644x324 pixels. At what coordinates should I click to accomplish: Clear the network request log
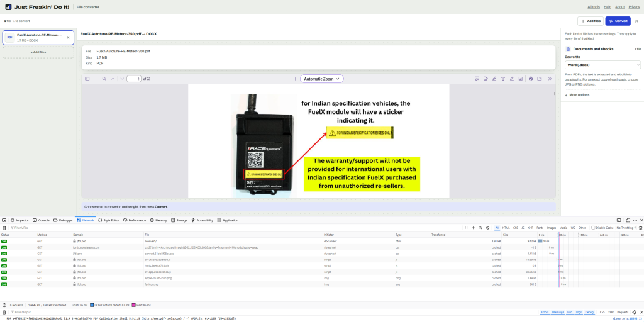point(4,228)
